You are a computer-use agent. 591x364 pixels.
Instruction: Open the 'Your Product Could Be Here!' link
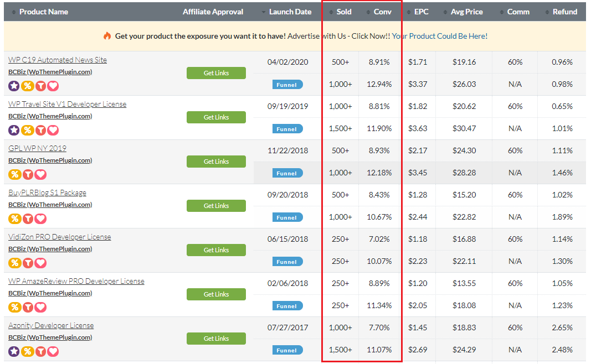(440, 36)
